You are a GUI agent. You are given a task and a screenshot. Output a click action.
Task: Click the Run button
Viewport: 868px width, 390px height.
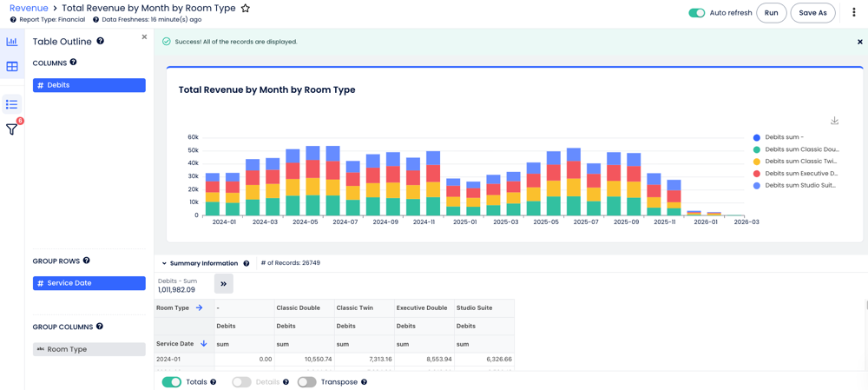point(771,13)
